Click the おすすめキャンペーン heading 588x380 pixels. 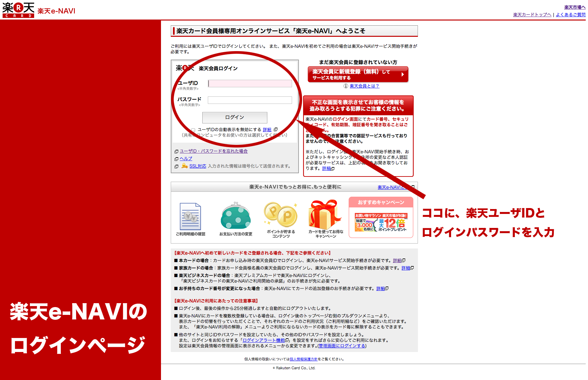[x=381, y=202]
